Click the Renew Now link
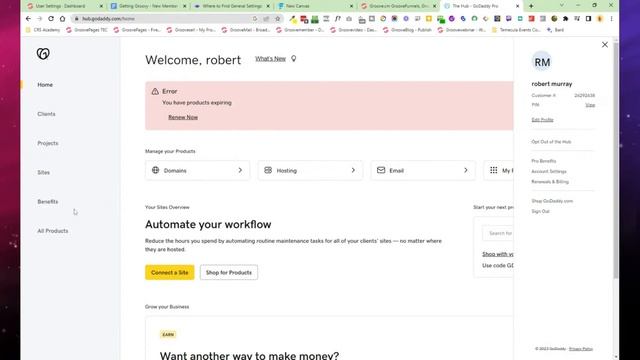This screenshot has height=360, width=640. point(183,117)
